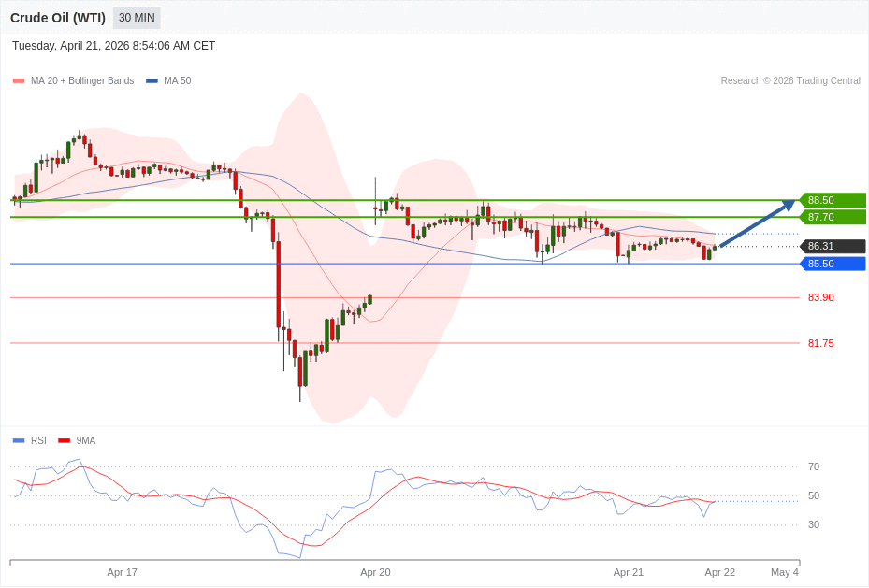Click the 86.31 current price tag
Image resolution: width=869 pixels, height=588 pixels.
click(832, 247)
